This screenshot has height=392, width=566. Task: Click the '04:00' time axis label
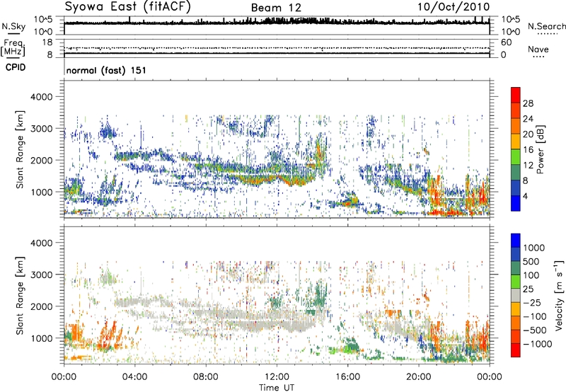[134, 377]
